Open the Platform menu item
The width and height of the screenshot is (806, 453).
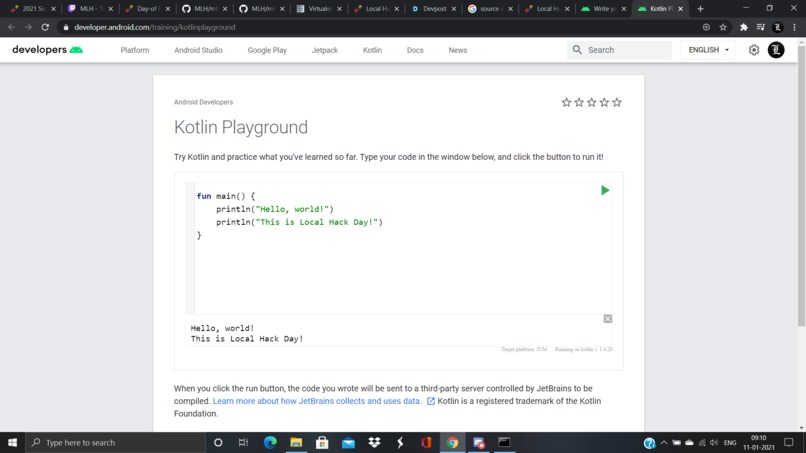tap(135, 50)
